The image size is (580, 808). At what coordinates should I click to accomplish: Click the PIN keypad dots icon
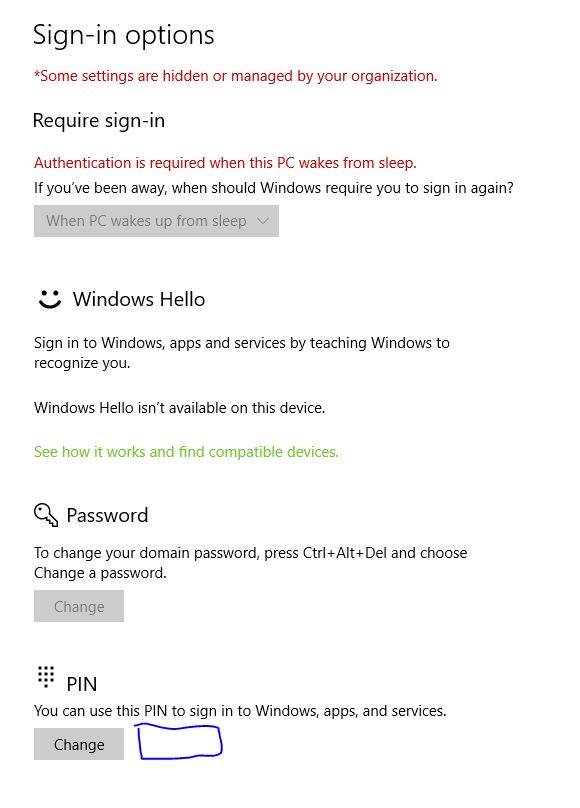pos(45,677)
